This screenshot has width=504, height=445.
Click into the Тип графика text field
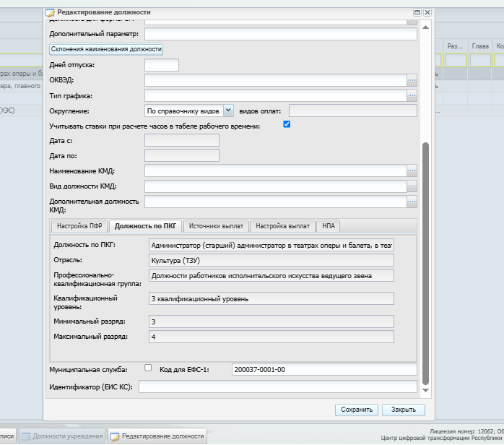[x=276, y=95]
